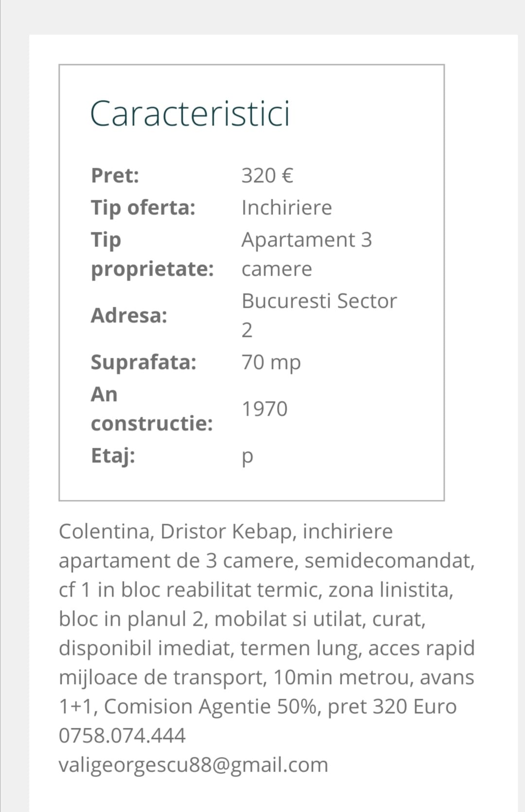
Task: Click the 10min metrou text line
Action: 266,677
